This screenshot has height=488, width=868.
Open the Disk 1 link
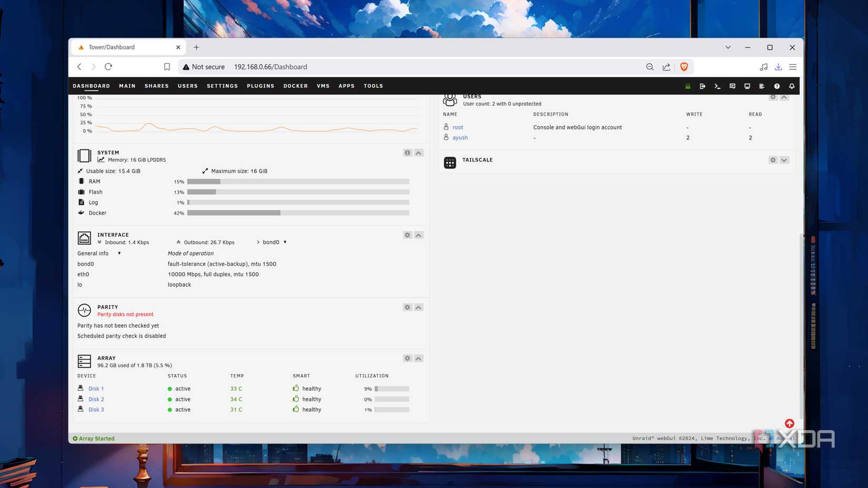(x=96, y=389)
